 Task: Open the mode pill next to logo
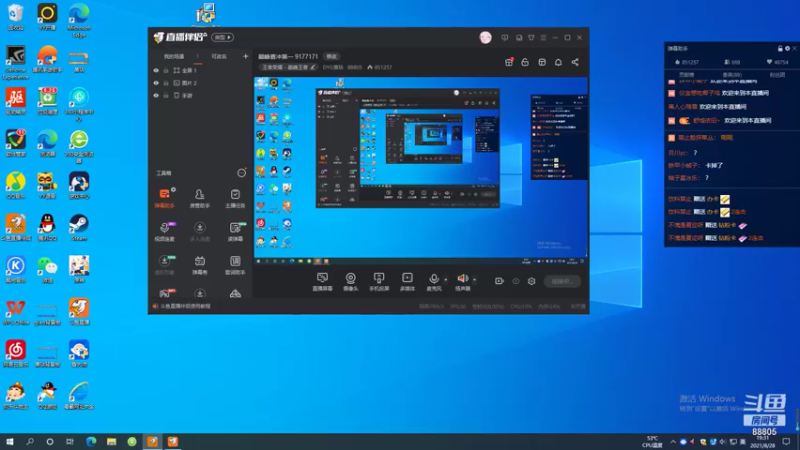(223, 37)
